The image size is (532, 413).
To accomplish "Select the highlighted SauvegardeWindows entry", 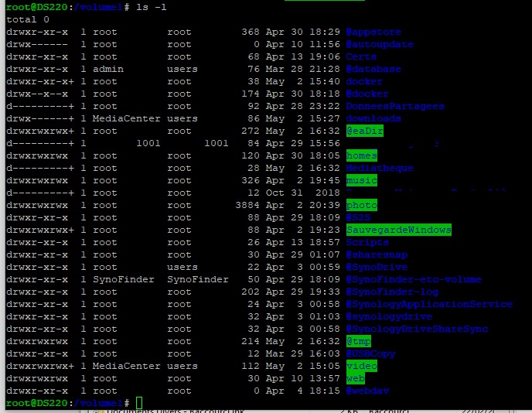I will coord(398,230).
